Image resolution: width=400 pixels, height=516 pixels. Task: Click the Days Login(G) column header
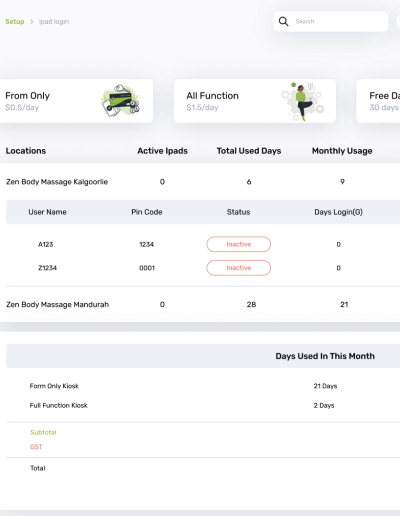338,212
